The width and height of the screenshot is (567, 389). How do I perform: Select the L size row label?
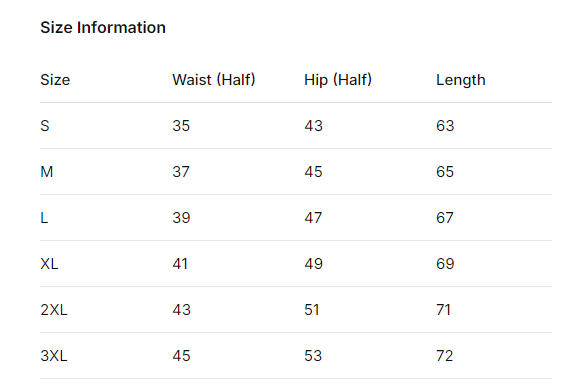(44, 218)
